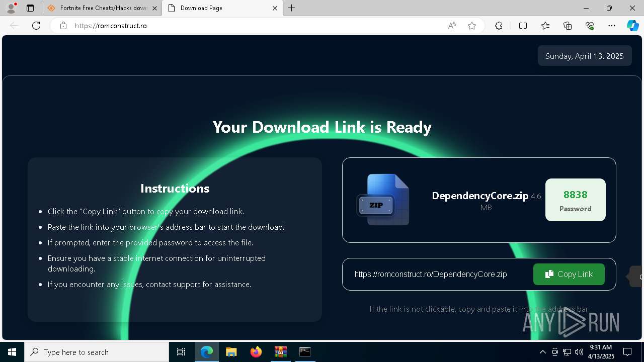Open Favorites list
Image resolution: width=644 pixels, height=362 pixels.
click(x=545, y=26)
